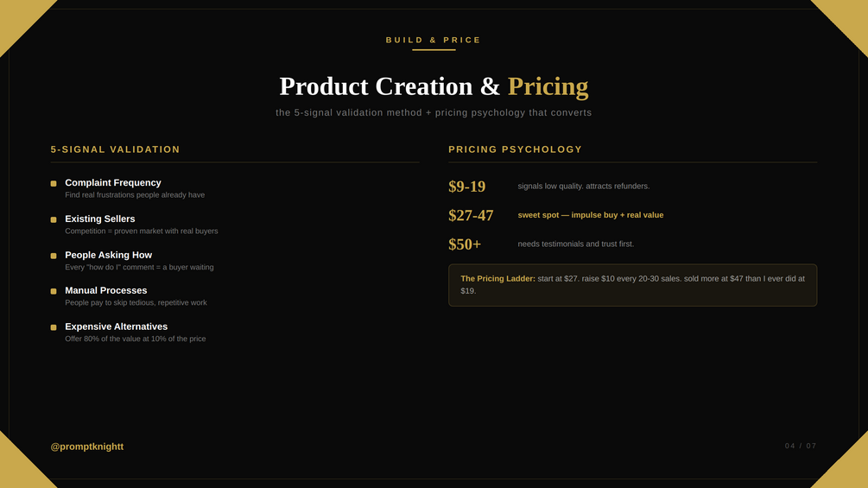
Task: Select the BUILD & PRICE header label
Action: [434, 40]
